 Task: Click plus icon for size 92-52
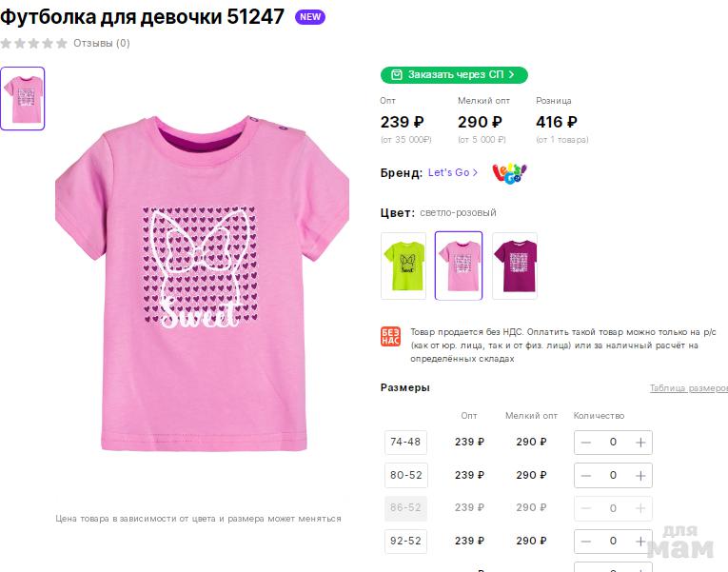[x=640, y=542]
